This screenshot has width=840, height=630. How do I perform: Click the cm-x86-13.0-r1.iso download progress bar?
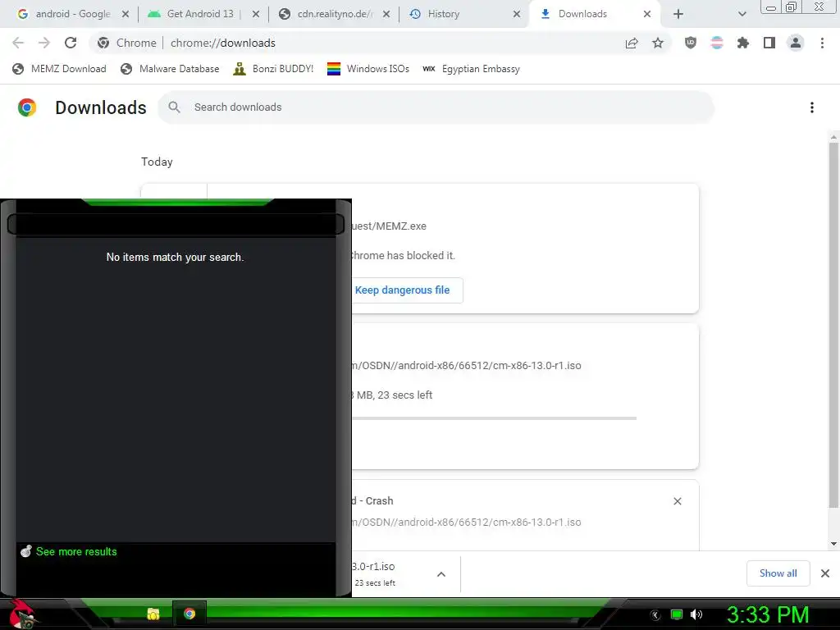click(494, 418)
